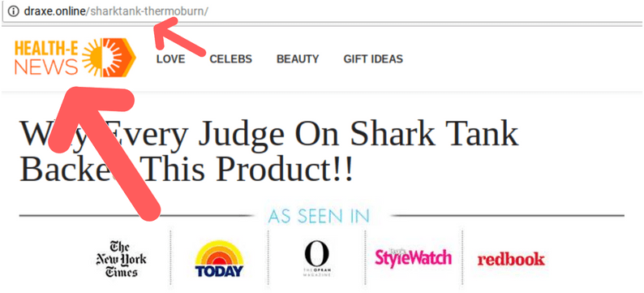Click the O Oprah Magazine logo
This screenshot has height=293, width=644.
[x=316, y=259]
